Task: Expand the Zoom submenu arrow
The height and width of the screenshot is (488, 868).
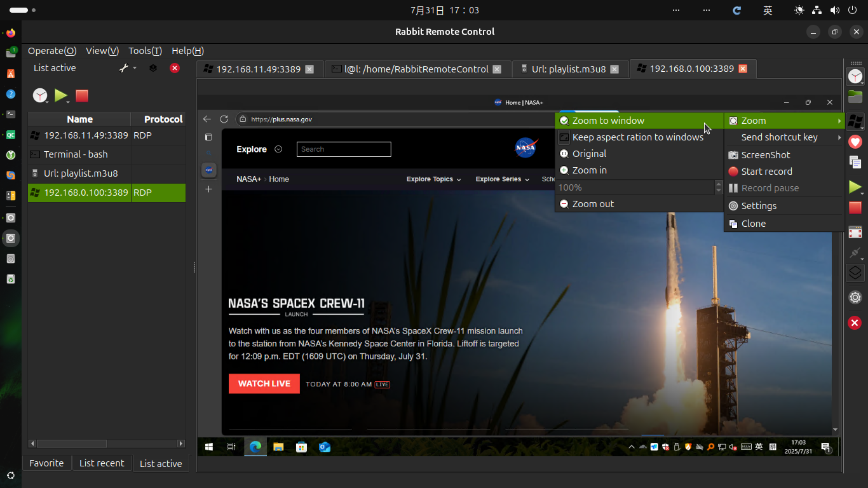Action: point(839,121)
